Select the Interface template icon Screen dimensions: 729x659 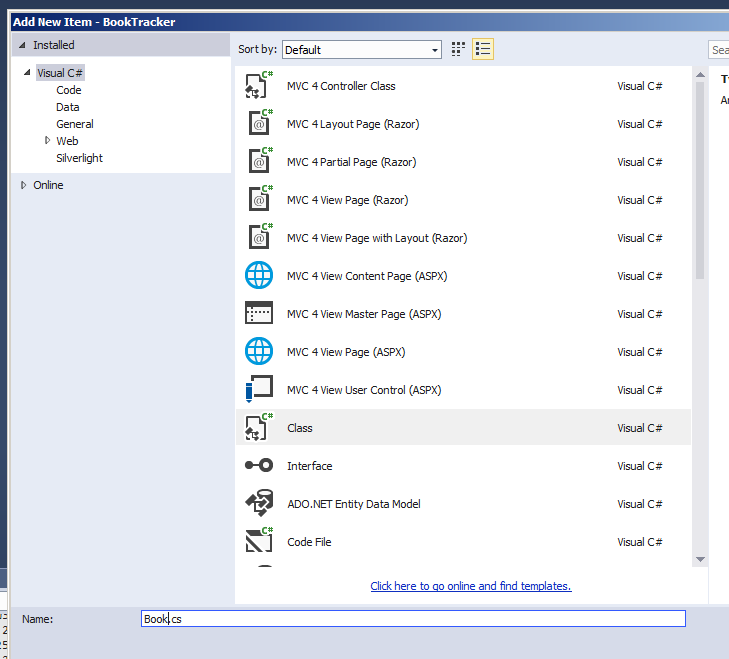(259, 466)
